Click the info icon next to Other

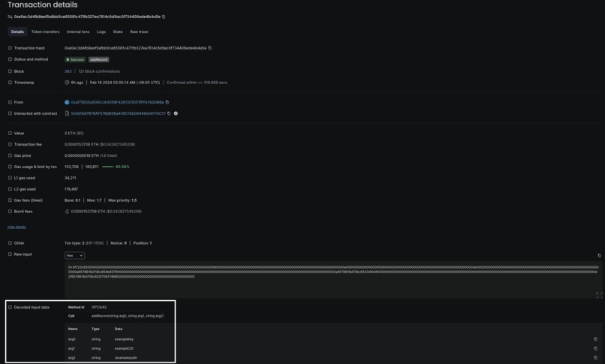click(10, 243)
